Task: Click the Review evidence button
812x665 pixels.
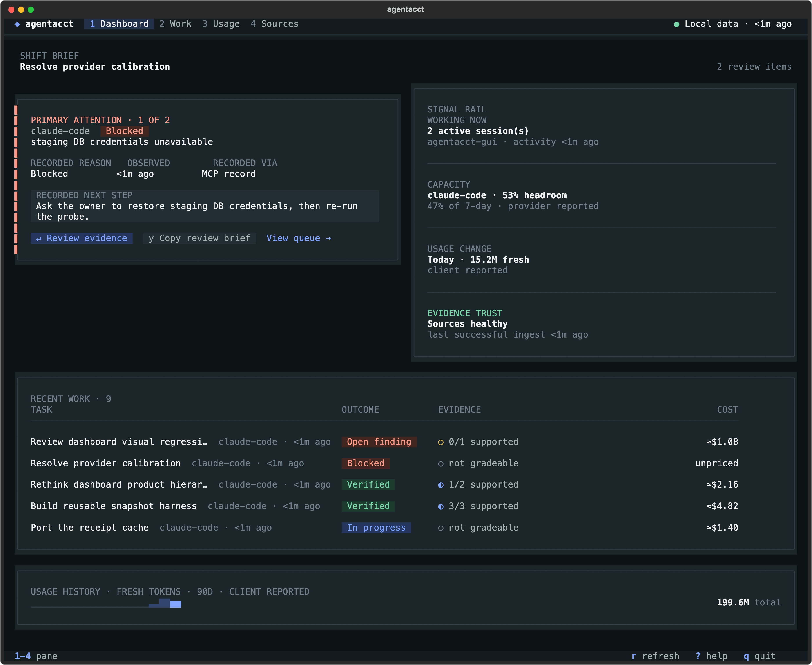Action: 82,238
